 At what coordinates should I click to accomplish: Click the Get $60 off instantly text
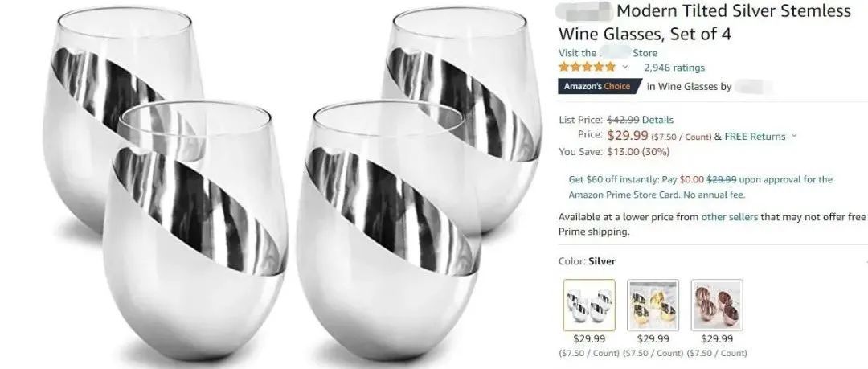[x=613, y=179]
